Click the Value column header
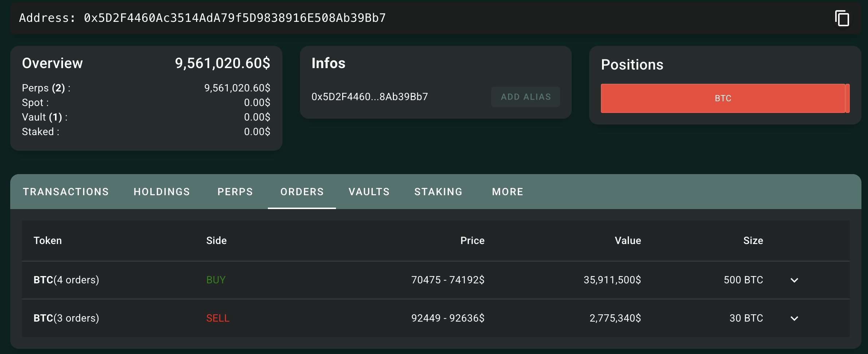Screen dimensions: 868x354 [x=628, y=241]
